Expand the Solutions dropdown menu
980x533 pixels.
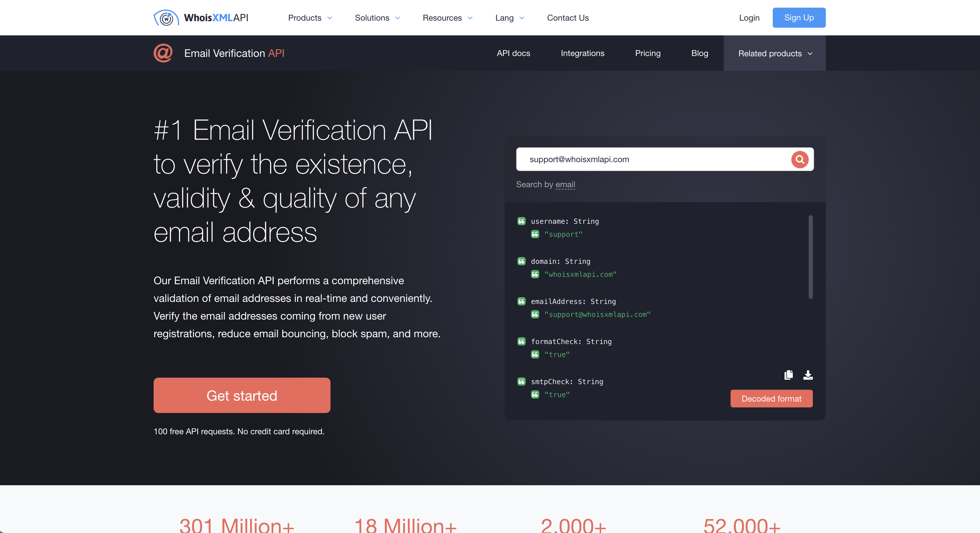(377, 18)
